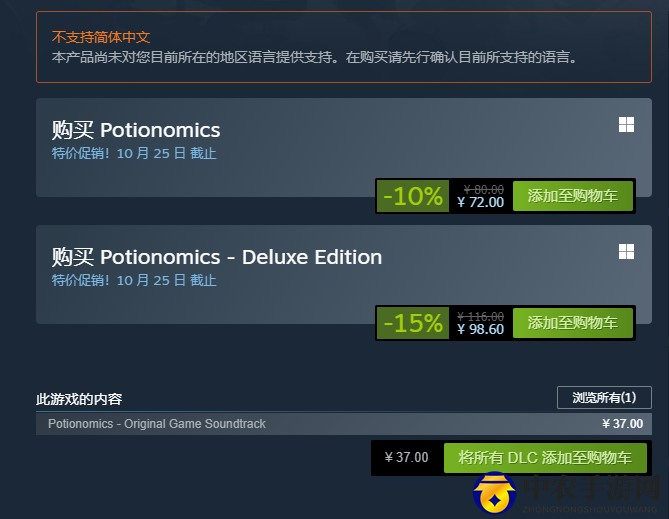
Task: Click the ¥72.00 discounted price
Action: pos(480,202)
